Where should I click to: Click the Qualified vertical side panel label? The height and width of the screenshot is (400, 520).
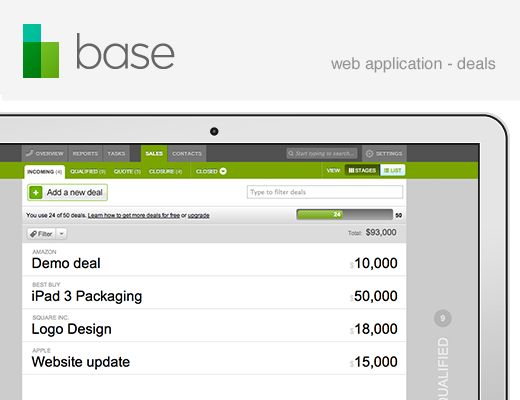pos(443,368)
